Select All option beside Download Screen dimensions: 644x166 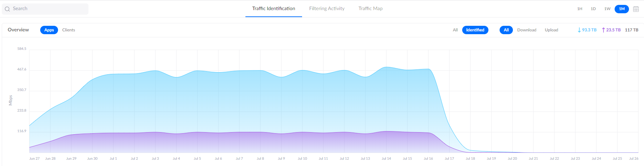(506, 30)
